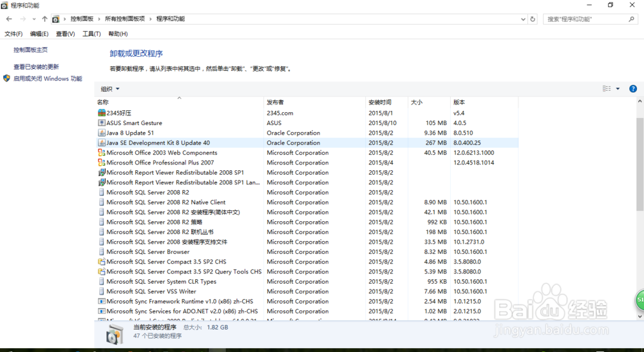Click SQL Server VSS Writer icon
Image resolution: width=644 pixels, height=352 pixels.
pyautogui.click(x=102, y=291)
